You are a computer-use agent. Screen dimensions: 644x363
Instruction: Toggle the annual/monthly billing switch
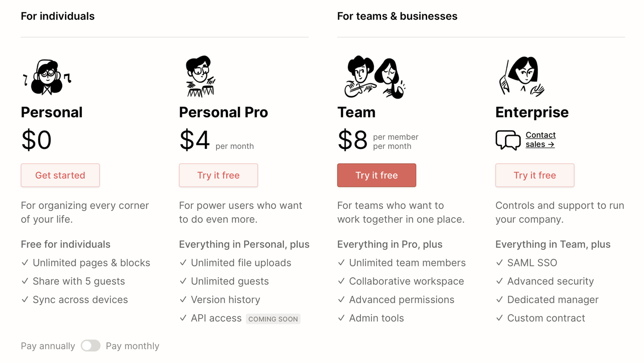91,346
